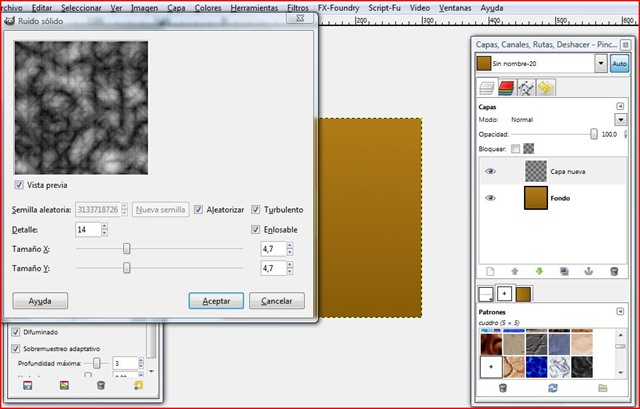
Task: Create a new layer with the page icon
Action: click(x=490, y=271)
